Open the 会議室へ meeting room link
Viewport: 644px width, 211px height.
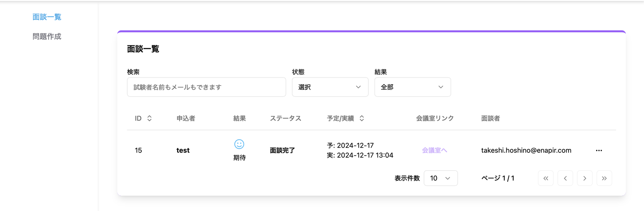[x=434, y=150]
